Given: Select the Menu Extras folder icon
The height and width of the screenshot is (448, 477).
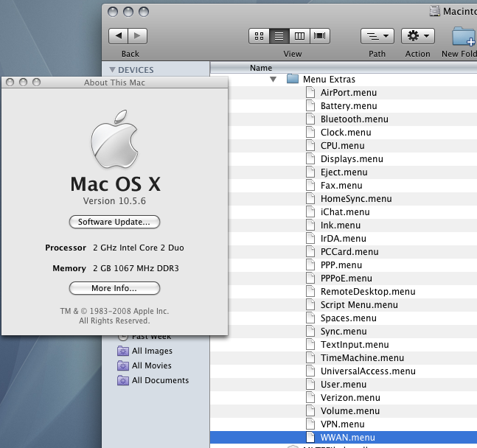Looking at the screenshot, I should pyautogui.click(x=293, y=79).
